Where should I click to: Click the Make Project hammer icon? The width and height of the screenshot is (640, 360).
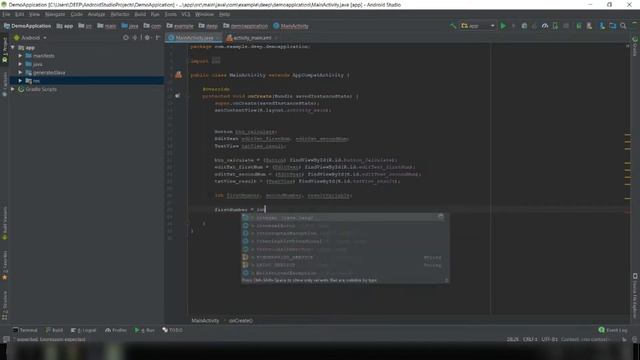[x=453, y=26]
